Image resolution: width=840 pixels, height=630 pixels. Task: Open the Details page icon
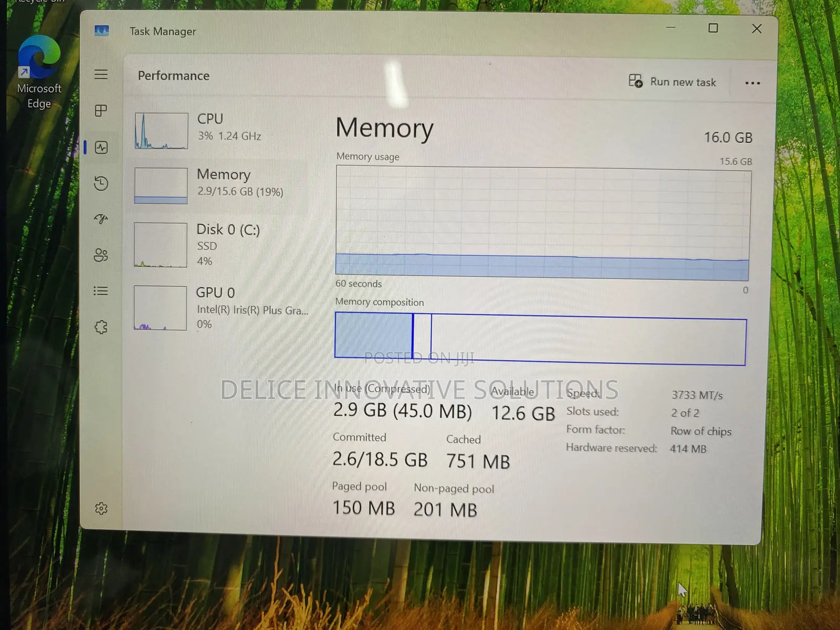101,291
